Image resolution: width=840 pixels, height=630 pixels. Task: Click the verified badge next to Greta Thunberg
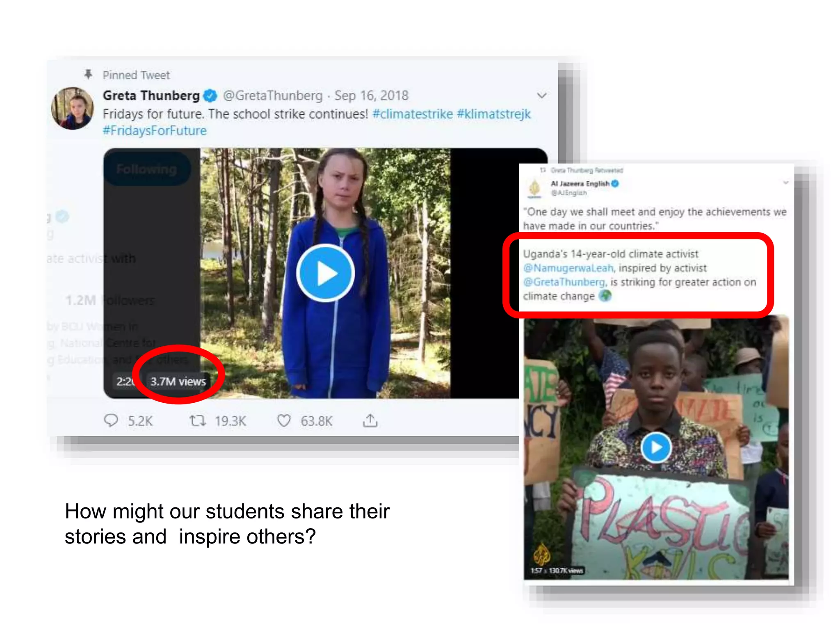click(210, 96)
